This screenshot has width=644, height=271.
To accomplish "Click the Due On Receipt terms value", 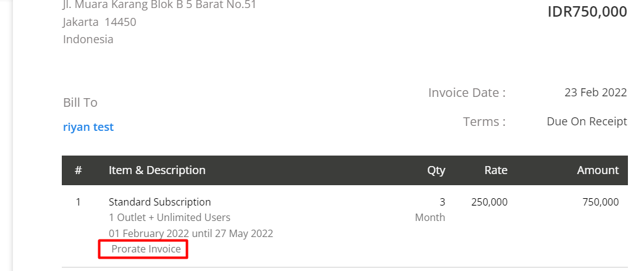I will click(x=587, y=122).
